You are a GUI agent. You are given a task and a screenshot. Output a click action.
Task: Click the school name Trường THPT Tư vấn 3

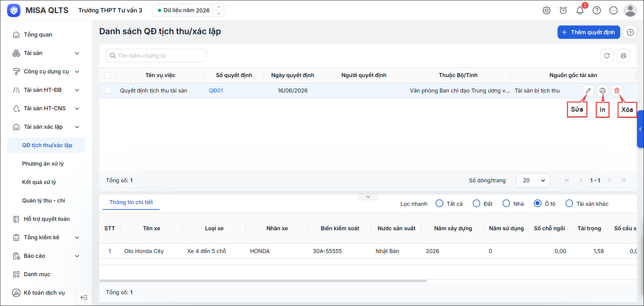click(x=110, y=10)
